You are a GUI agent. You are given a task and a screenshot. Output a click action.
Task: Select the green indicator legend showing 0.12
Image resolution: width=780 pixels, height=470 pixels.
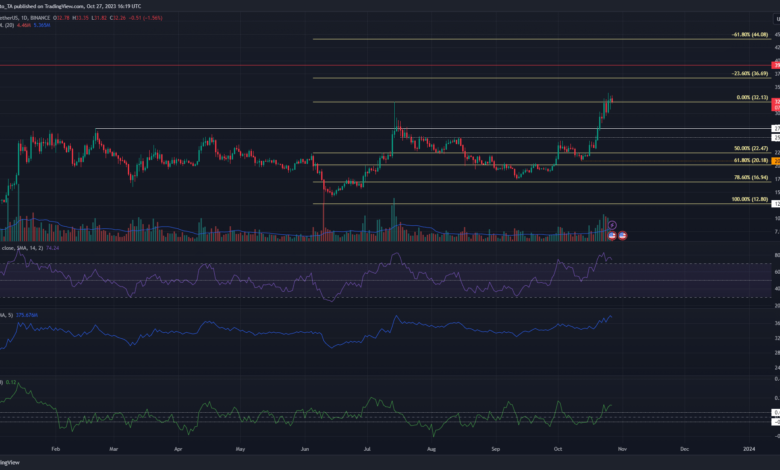click(8, 381)
